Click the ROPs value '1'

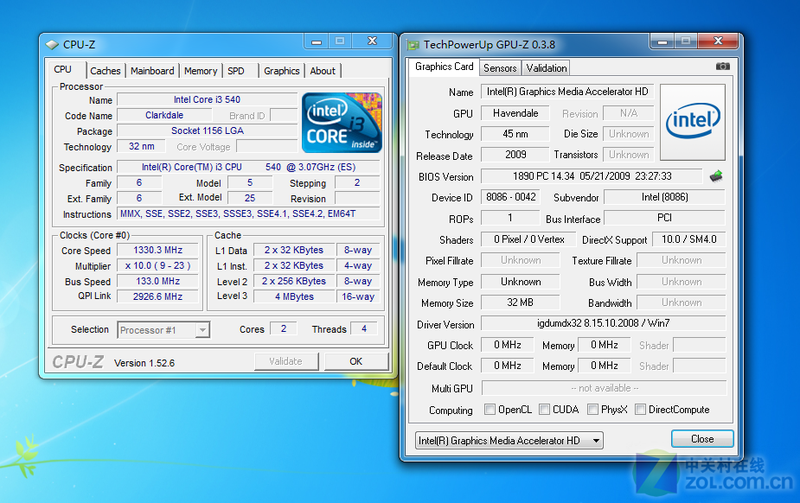click(510, 218)
